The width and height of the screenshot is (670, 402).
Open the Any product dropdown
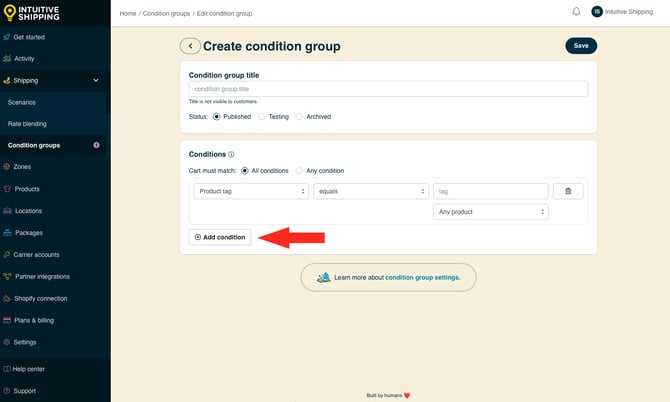[491, 211]
